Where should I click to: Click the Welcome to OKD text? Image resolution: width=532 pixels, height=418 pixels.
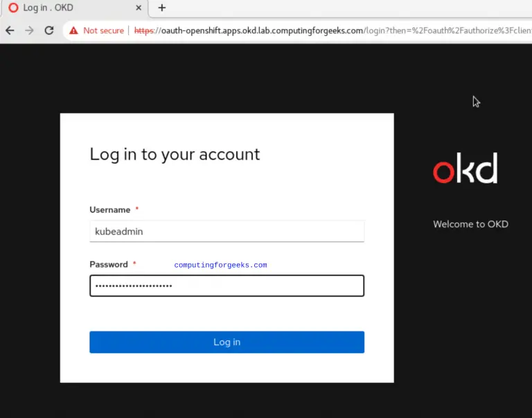(x=470, y=224)
